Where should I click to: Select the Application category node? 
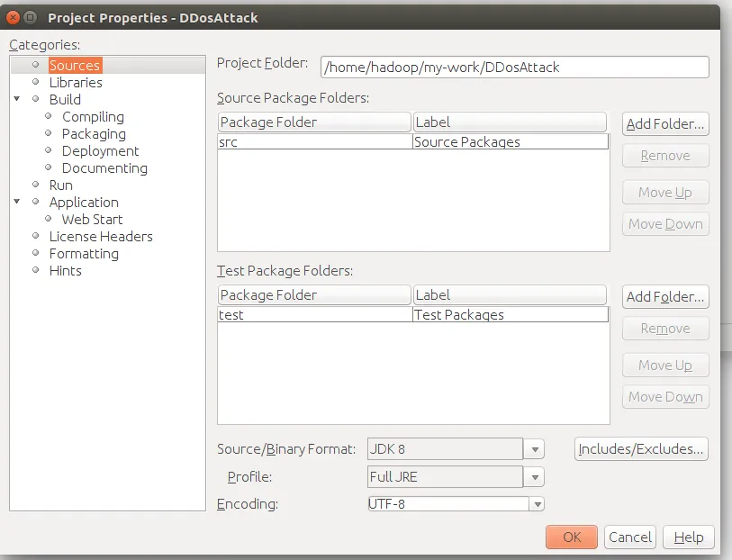[84, 203]
